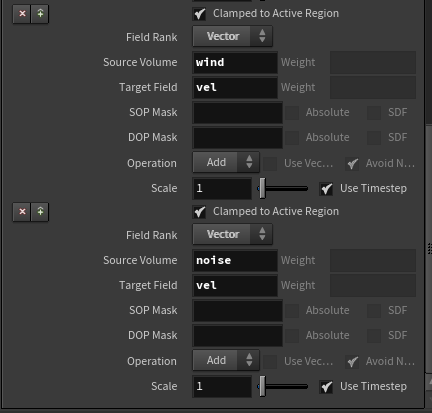432x413 pixels.
Task: Open Operation Add dropdown for wind block
Action: 226,162
